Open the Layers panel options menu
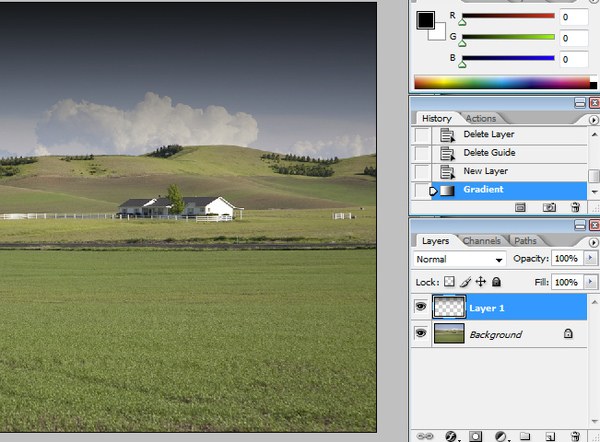Viewport: 600px width, 442px height. 593,242
